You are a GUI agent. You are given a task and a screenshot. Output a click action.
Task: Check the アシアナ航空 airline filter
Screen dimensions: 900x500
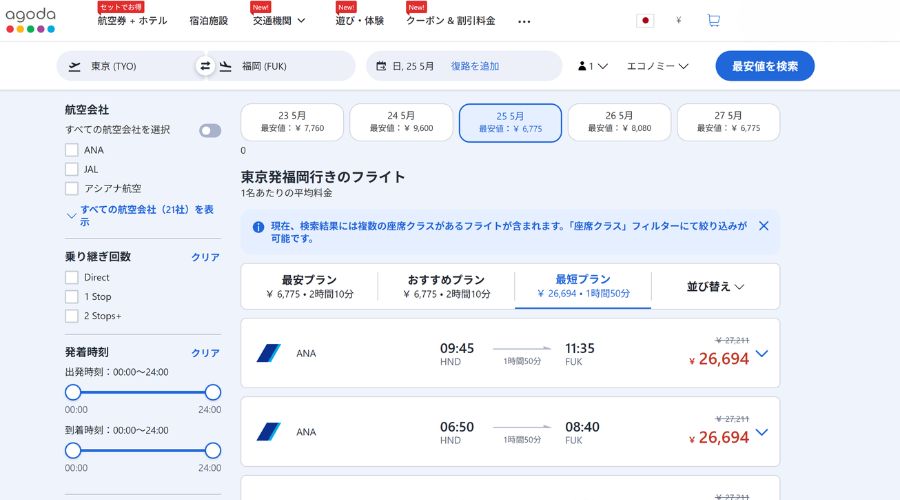point(72,188)
